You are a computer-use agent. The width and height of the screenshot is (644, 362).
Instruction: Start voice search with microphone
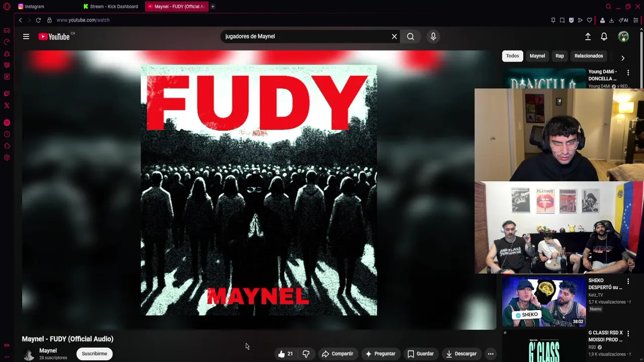(x=433, y=36)
